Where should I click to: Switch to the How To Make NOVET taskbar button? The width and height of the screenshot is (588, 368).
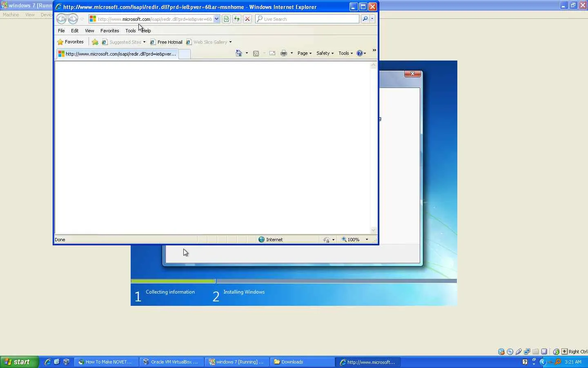click(x=106, y=362)
